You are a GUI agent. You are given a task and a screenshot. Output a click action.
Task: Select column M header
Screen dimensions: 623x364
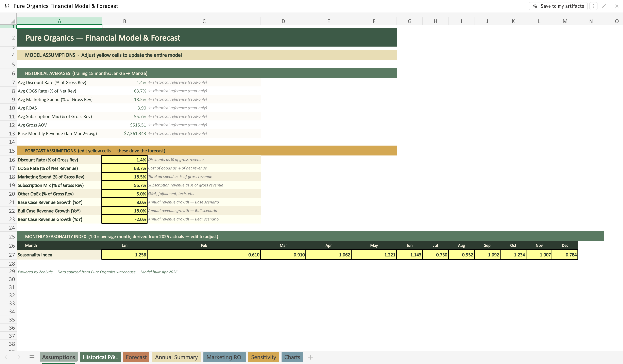point(565,21)
